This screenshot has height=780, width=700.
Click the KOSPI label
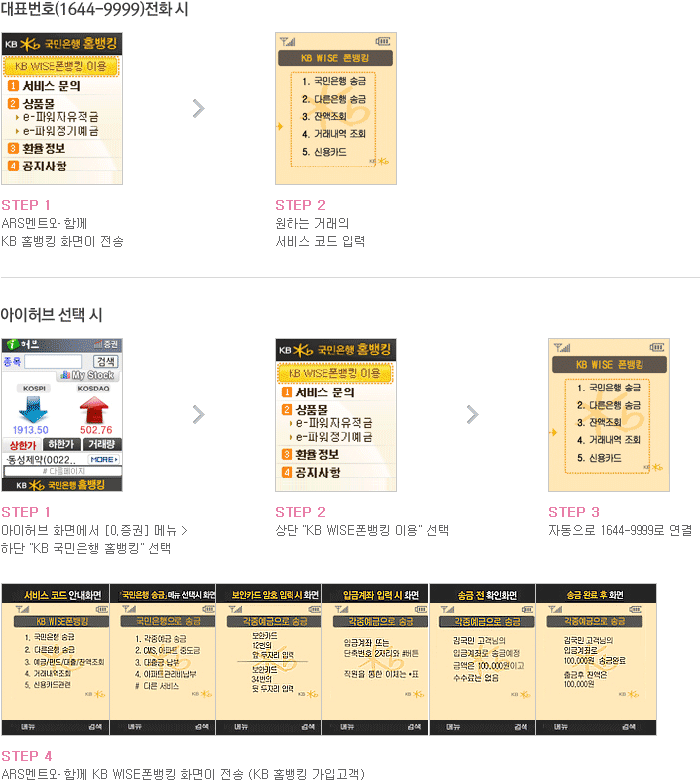[x=34, y=388]
